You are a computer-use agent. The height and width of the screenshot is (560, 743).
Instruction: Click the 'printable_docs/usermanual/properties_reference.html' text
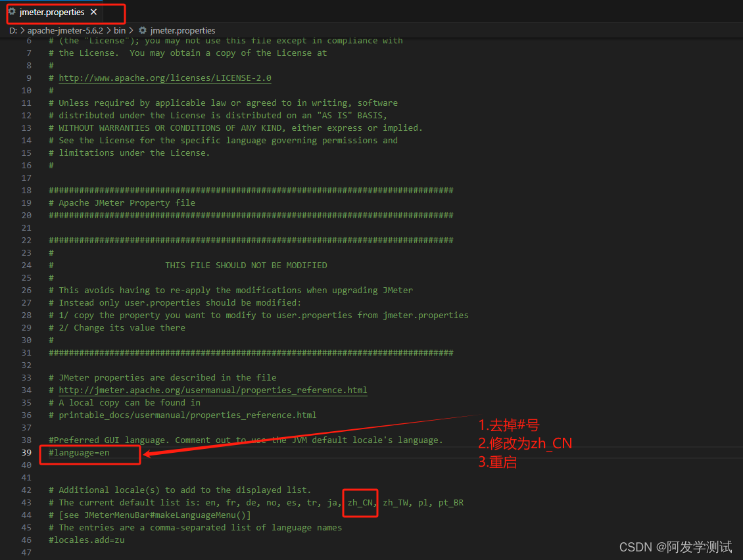click(x=187, y=415)
